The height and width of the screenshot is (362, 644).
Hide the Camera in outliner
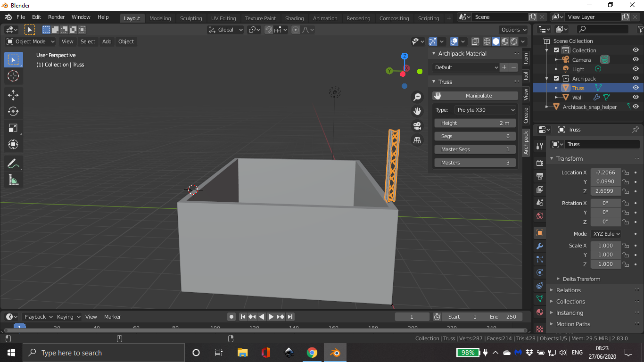point(636,59)
